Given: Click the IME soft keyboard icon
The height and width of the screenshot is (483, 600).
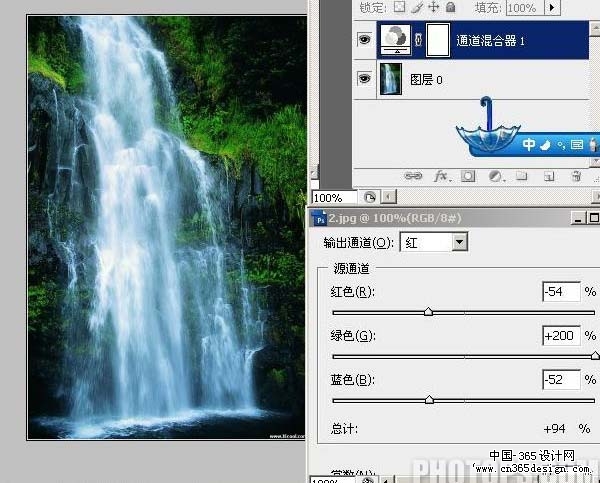Looking at the screenshot, I should (577, 145).
